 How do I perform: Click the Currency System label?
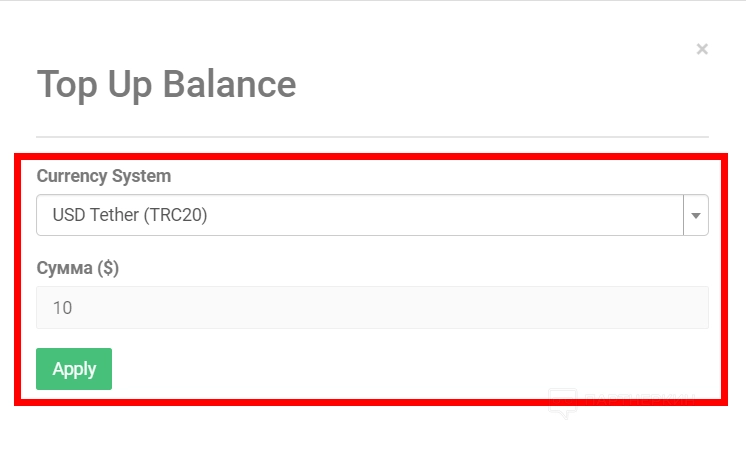pos(104,176)
